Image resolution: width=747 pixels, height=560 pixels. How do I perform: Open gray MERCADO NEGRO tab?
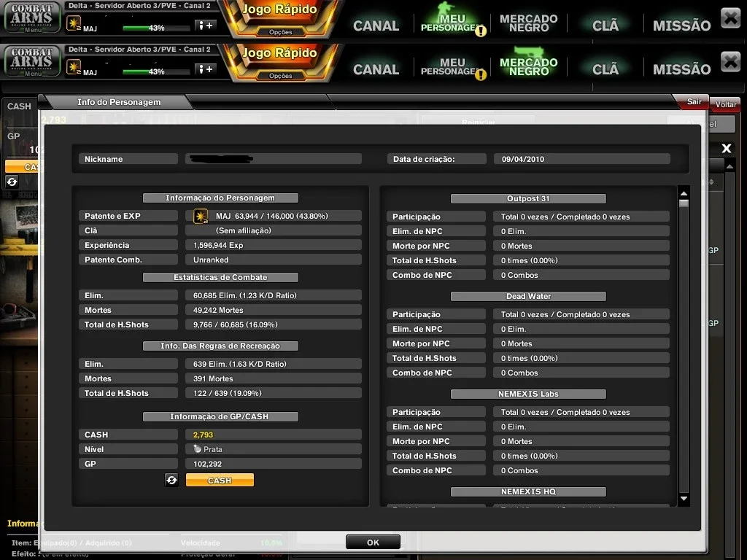point(528,23)
